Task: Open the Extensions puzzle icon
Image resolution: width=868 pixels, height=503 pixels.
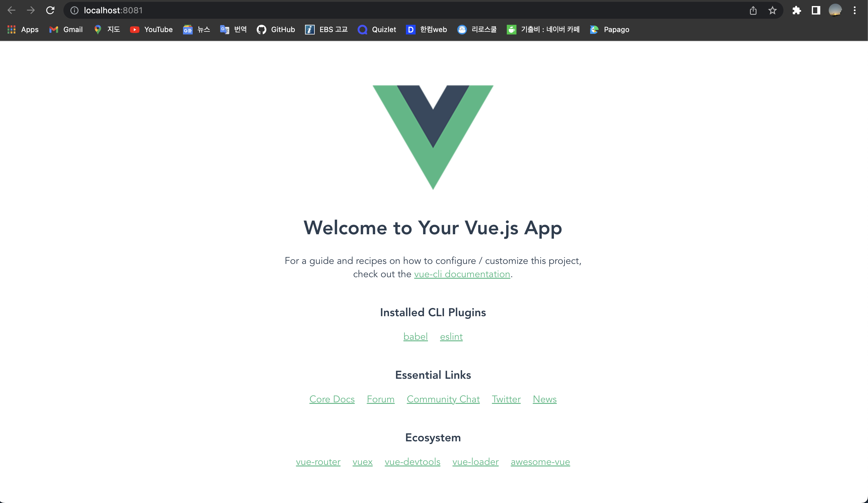Action: pos(797,10)
